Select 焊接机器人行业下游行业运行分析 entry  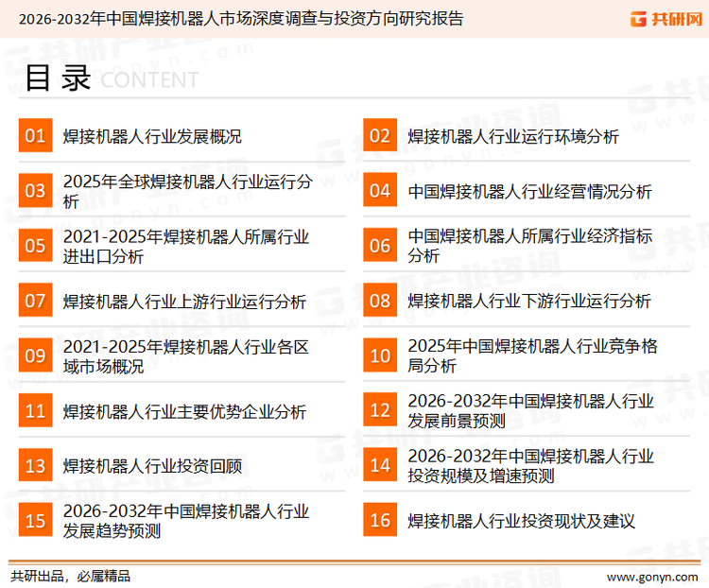point(529,302)
